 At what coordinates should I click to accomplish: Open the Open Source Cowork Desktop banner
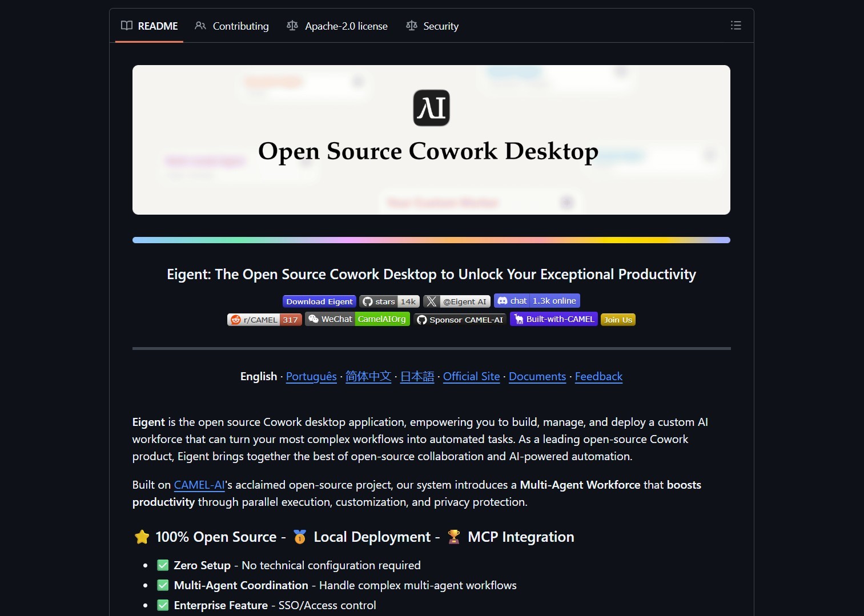[x=431, y=140]
